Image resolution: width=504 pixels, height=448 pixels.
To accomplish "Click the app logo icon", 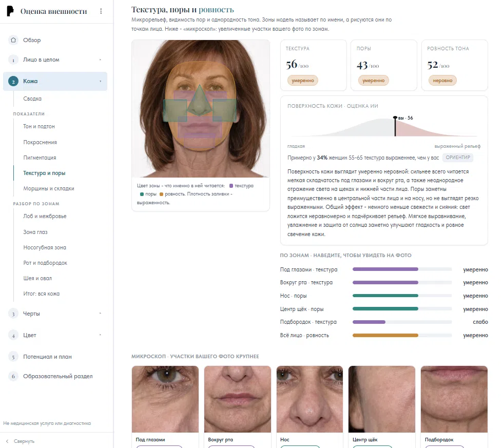I will point(10,11).
